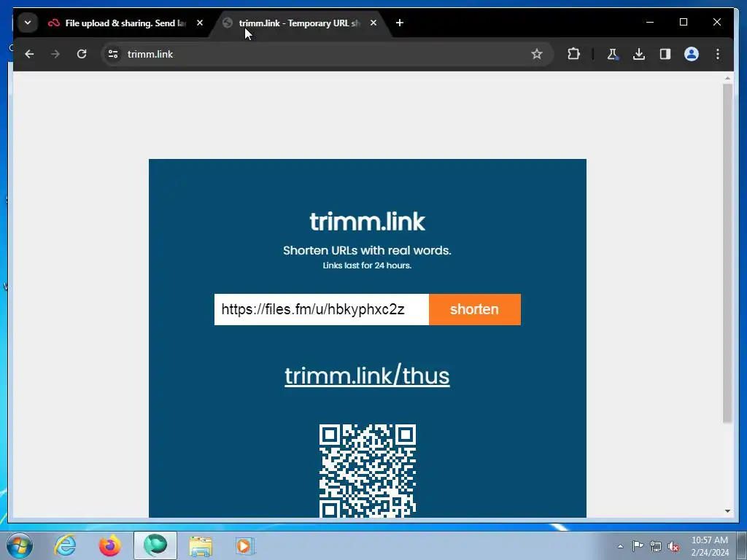
Task: Click the URL input field with files.fm link
Action: (x=322, y=309)
